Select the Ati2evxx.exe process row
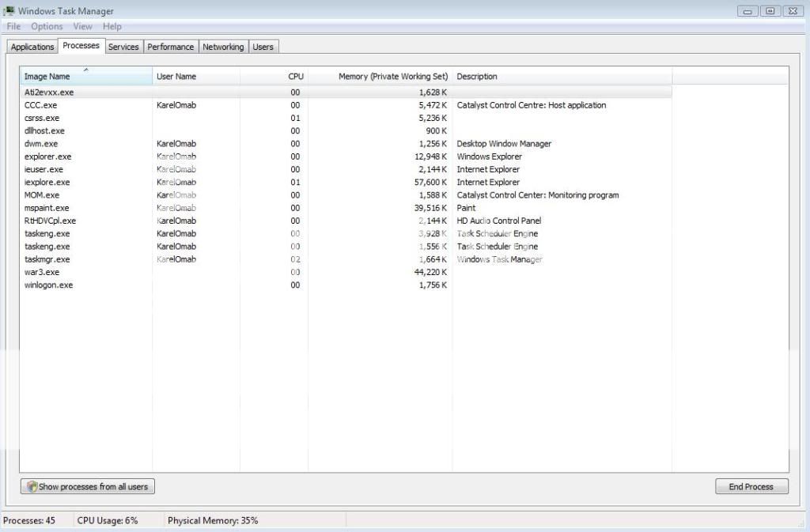Screen dimensions: 810x532 346,92
